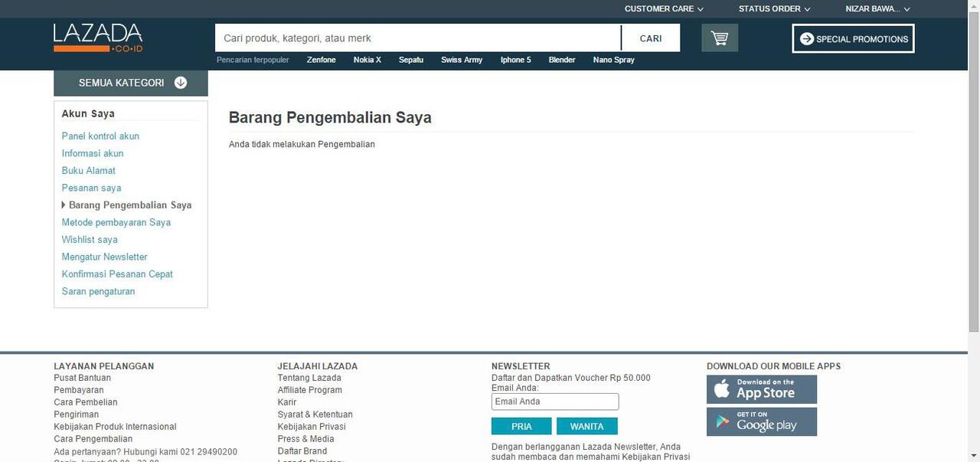The height and width of the screenshot is (462, 980).
Task: Click scrollbar up arrow
Action: click(x=974, y=6)
